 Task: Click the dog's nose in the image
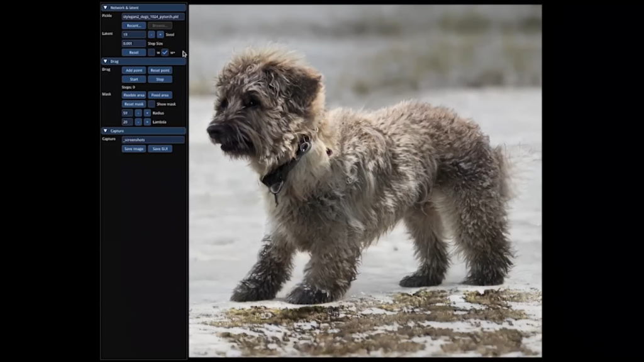pyautogui.click(x=215, y=131)
